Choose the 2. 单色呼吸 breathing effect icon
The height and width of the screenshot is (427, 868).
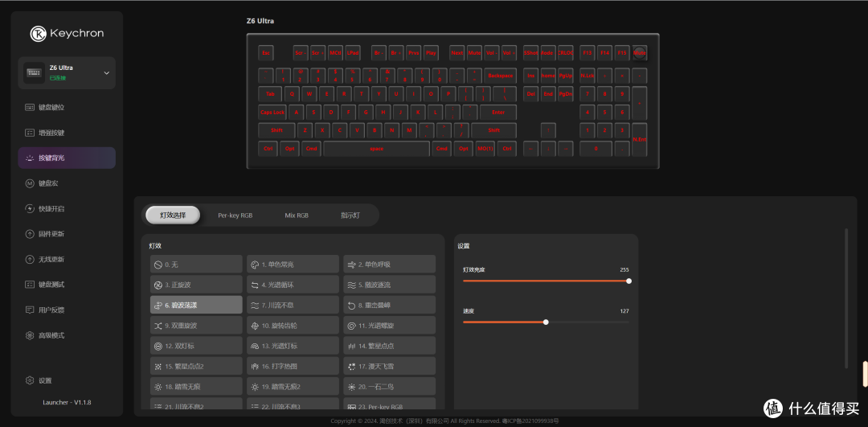pyautogui.click(x=351, y=265)
